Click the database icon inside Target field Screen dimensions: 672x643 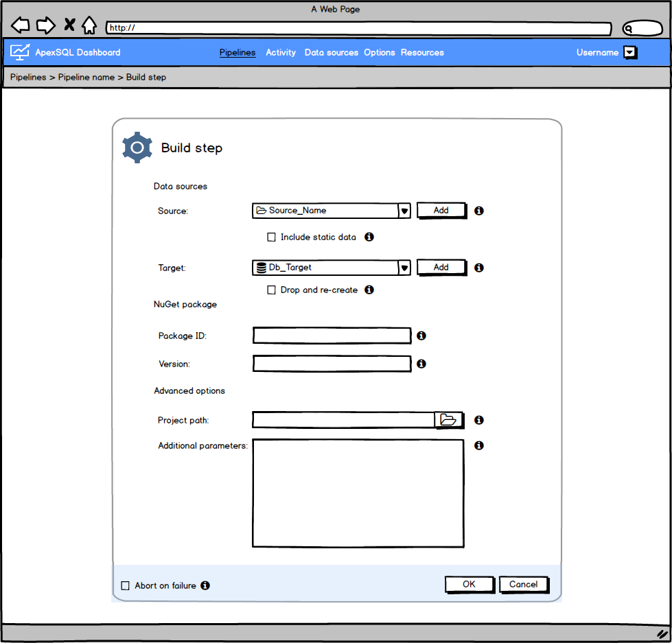click(262, 267)
